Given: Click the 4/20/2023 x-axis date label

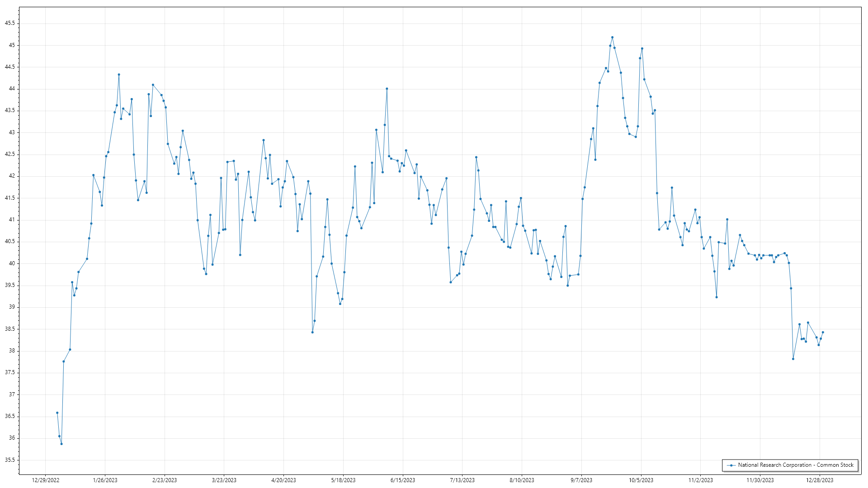Looking at the screenshot, I should pos(283,480).
